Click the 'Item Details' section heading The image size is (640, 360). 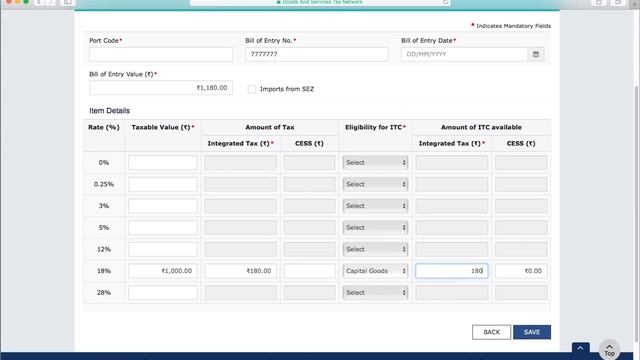click(109, 111)
